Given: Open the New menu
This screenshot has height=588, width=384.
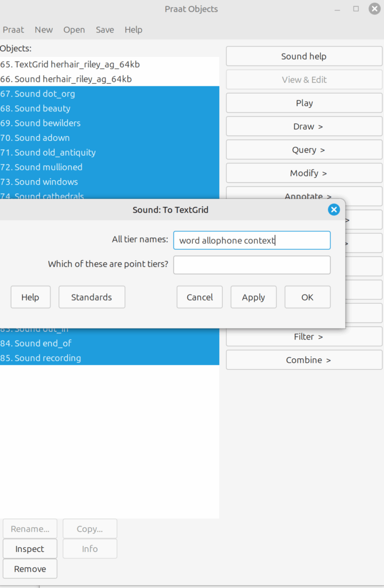Looking at the screenshot, I should (x=44, y=30).
